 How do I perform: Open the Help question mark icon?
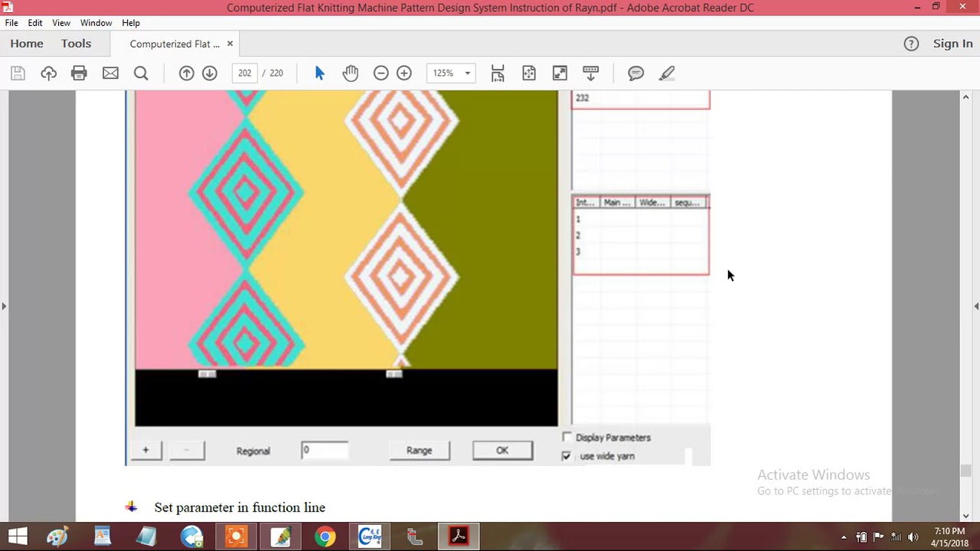[911, 44]
